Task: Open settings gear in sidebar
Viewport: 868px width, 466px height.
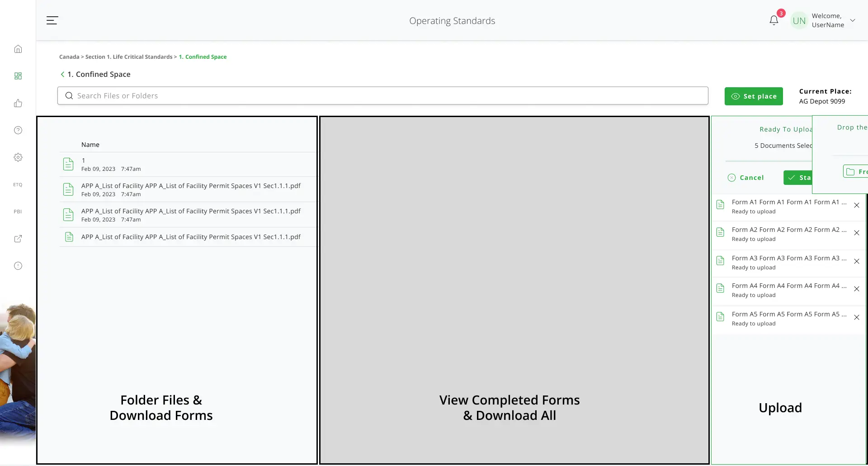Action: pos(18,157)
